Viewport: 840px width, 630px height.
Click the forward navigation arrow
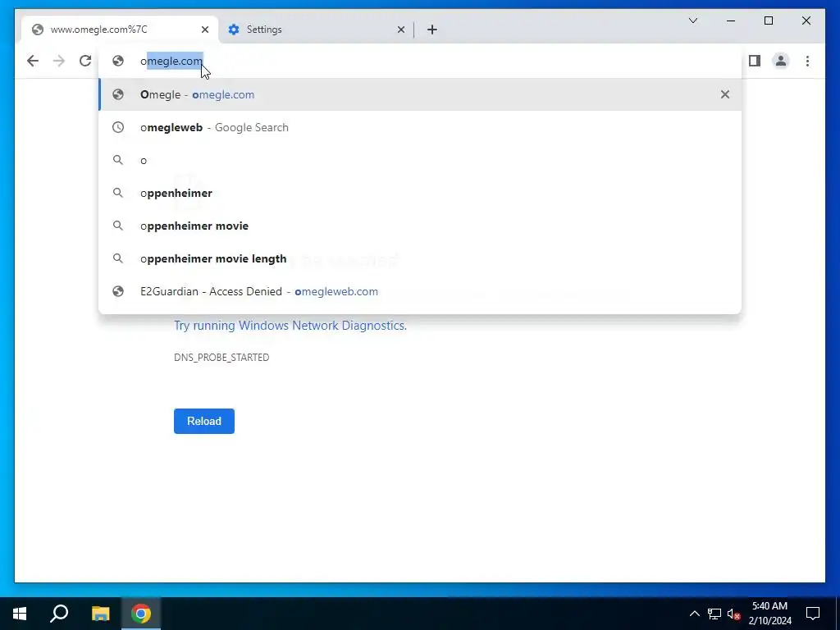tap(59, 61)
